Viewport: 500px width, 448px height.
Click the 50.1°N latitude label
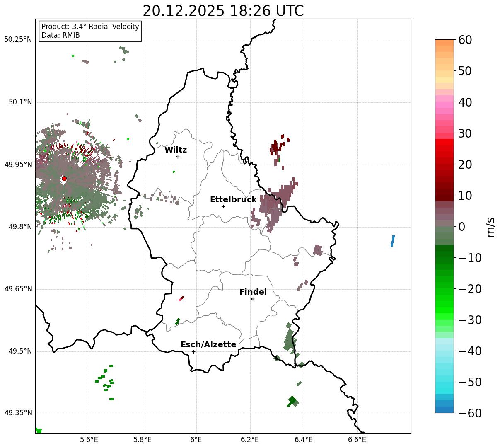20,102
